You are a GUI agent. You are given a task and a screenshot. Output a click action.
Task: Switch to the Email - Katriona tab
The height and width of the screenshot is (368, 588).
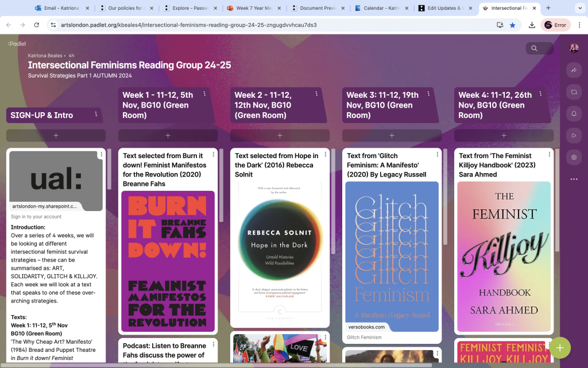click(61, 8)
